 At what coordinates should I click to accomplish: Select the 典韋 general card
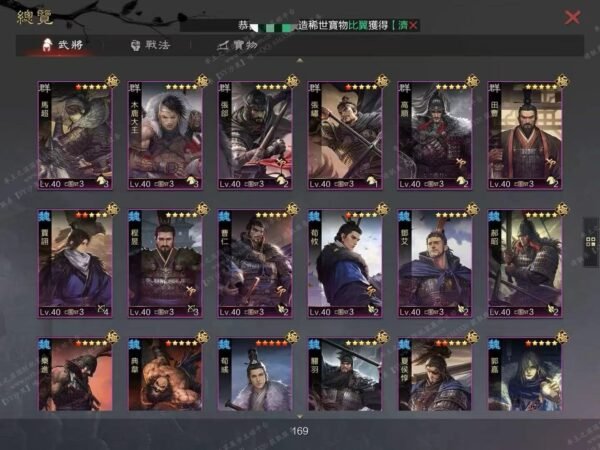coord(165,374)
